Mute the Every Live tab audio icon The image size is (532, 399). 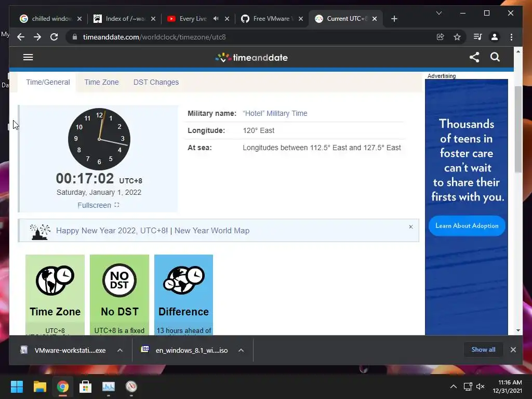[x=216, y=19]
